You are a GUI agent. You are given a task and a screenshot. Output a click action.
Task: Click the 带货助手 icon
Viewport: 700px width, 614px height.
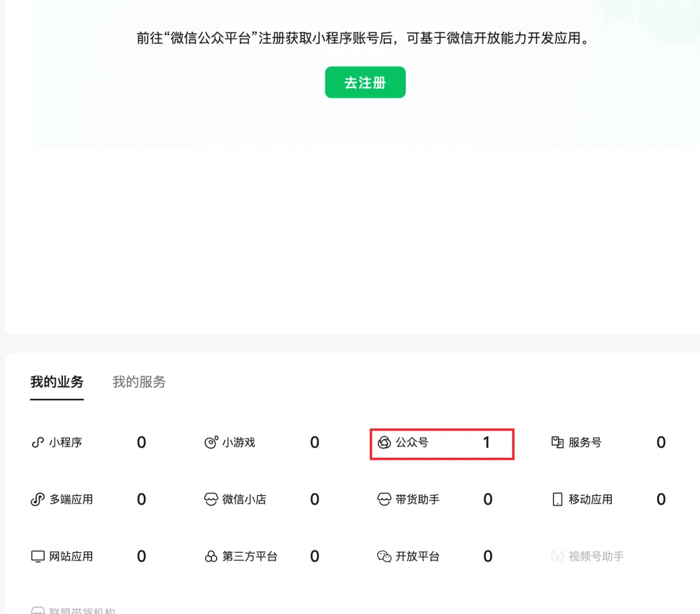tap(384, 499)
